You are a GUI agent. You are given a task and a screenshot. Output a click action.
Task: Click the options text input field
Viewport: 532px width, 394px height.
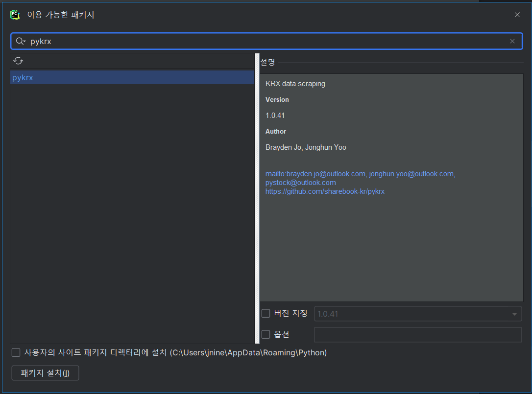click(x=418, y=335)
